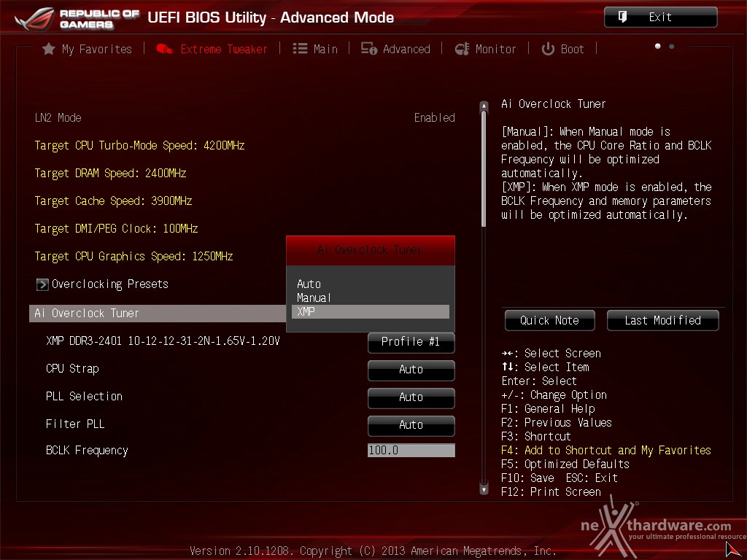Choose Manual in Ai Overclock Tuner popup
The image size is (747, 560).
370,297
